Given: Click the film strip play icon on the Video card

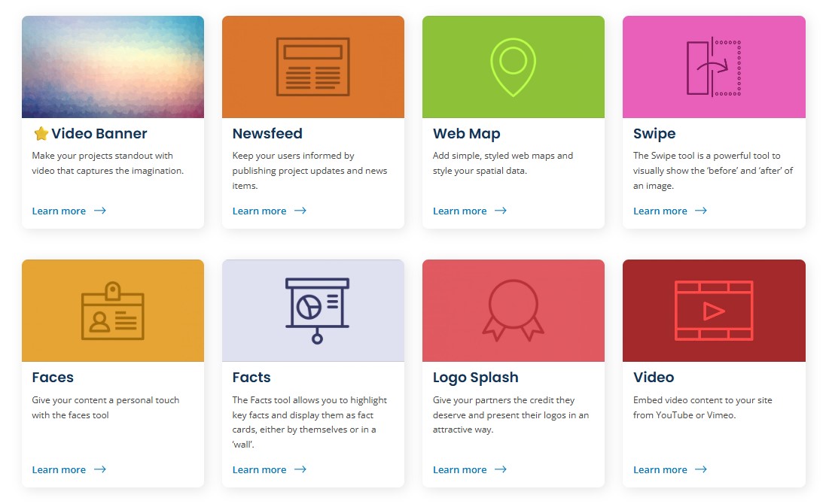Looking at the screenshot, I should [x=713, y=310].
